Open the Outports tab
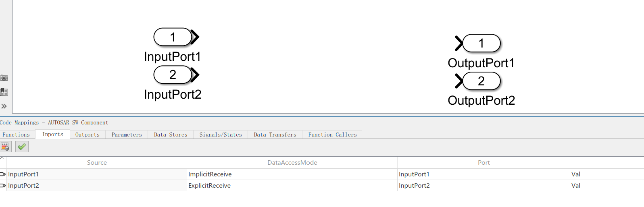644x207 pixels. pyautogui.click(x=88, y=135)
